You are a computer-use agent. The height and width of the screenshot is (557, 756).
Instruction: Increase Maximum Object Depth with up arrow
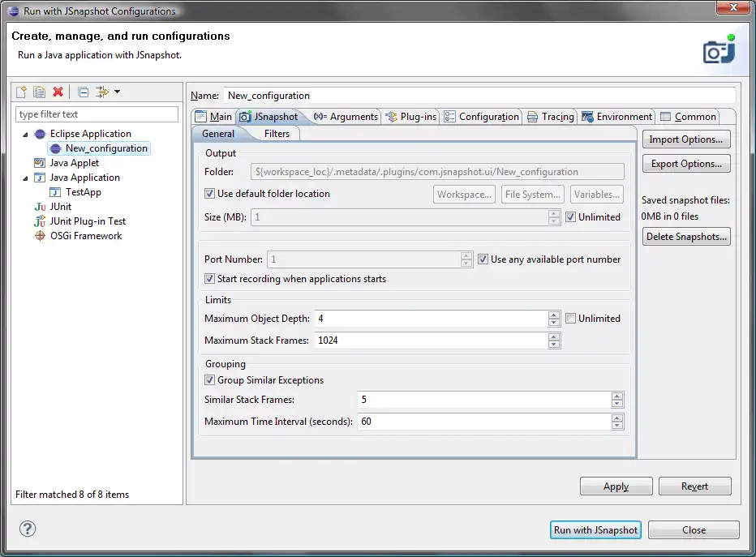pos(554,315)
